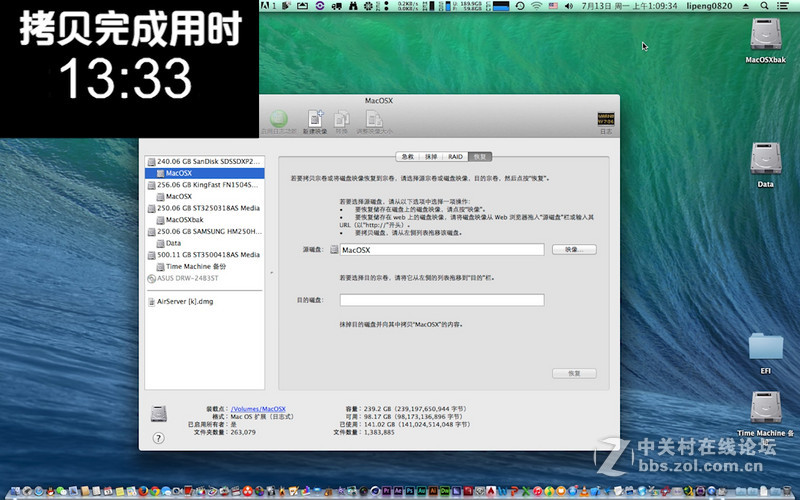Switch to the RAID tab
Image resolution: width=800 pixels, height=500 pixels.
pyautogui.click(x=455, y=157)
